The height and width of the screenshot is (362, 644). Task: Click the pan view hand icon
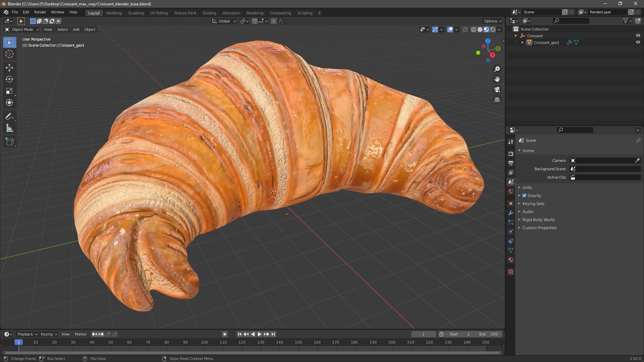point(497,79)
